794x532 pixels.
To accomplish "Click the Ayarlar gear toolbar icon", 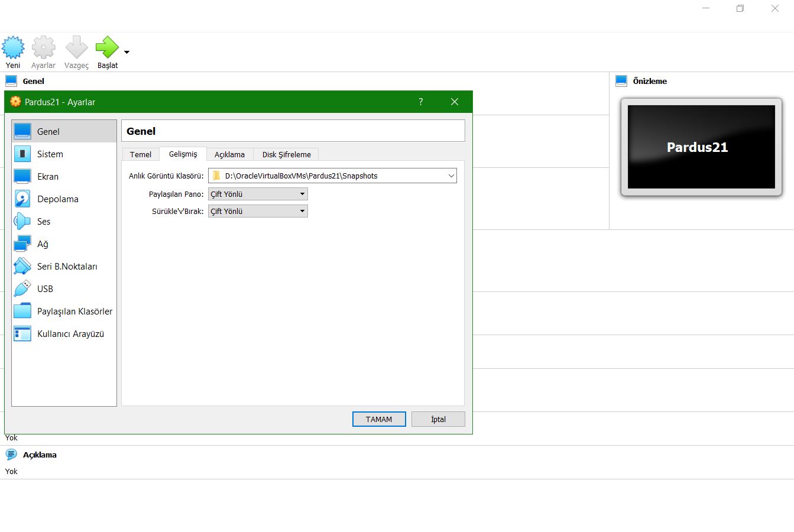I will click(44, 47).
